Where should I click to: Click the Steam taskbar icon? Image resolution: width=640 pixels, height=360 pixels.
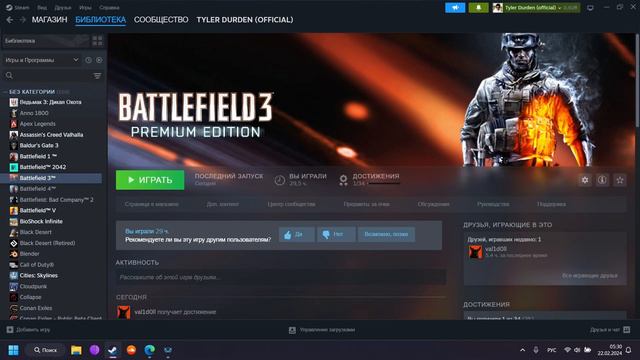[113, 350]
